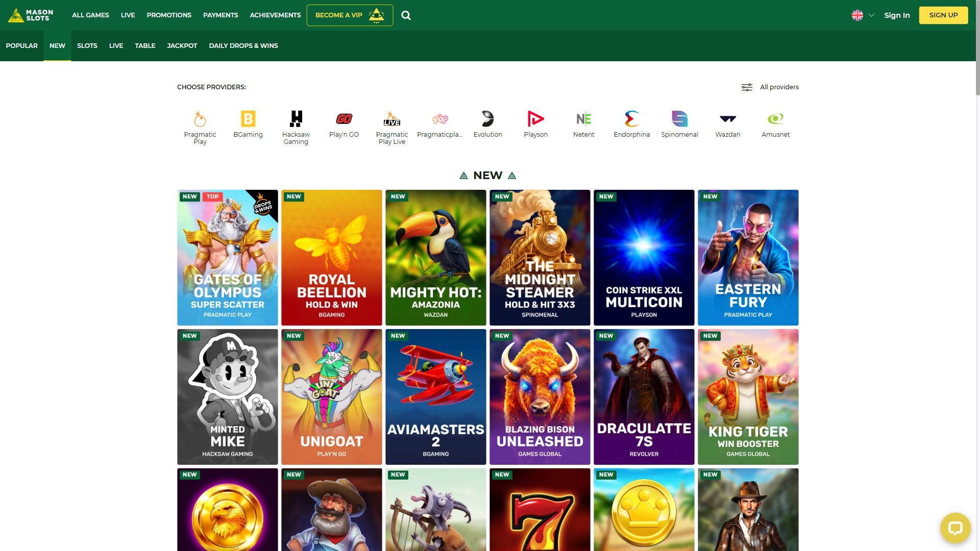This screenshot has height=551, width=980.
Task: Open the Jackpot category tab
Action: [182, 46]
